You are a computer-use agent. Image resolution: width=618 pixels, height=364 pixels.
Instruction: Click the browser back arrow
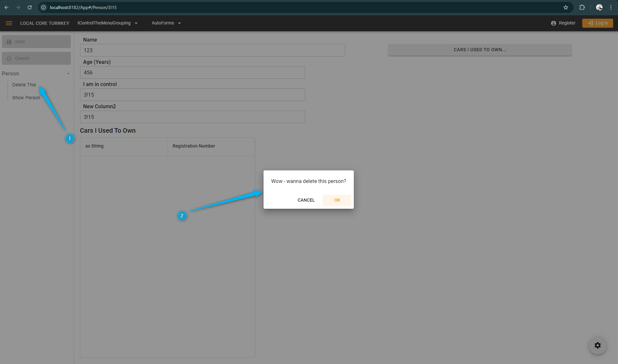coord(6,7)
